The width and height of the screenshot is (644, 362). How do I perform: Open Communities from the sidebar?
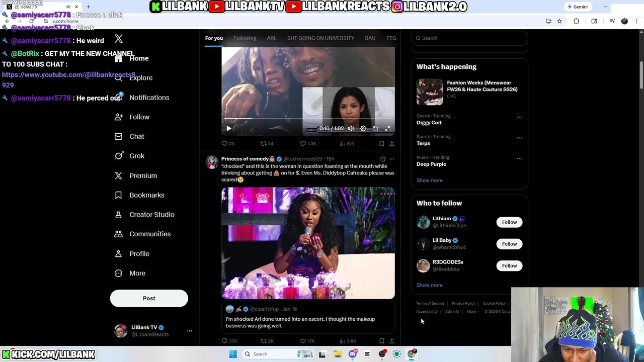[142, 234]
